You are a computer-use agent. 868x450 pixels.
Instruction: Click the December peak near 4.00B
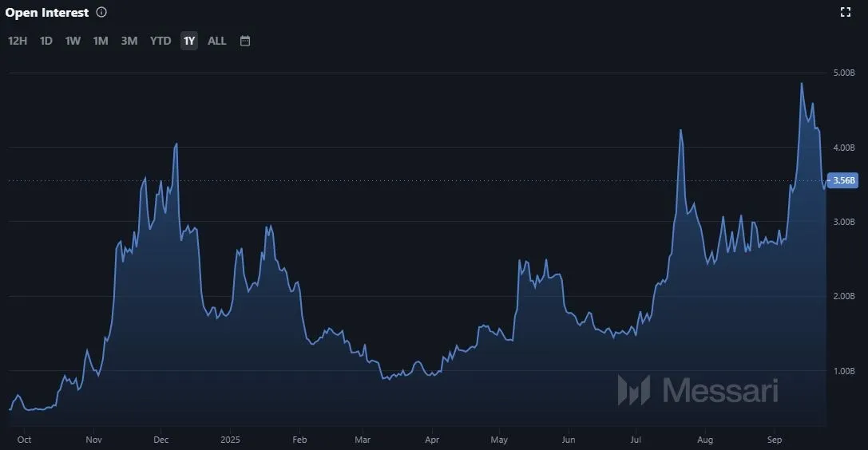pos(176,144)
